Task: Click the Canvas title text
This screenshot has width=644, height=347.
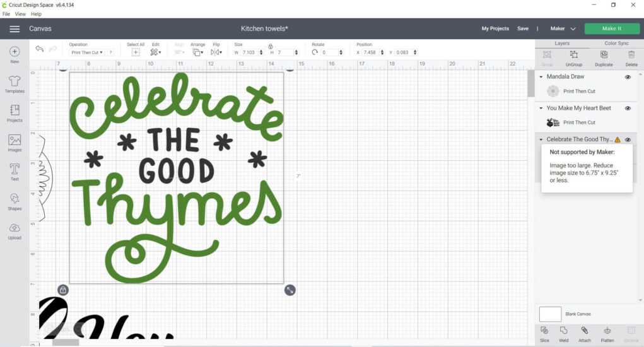Action: [x=40, y=29]
